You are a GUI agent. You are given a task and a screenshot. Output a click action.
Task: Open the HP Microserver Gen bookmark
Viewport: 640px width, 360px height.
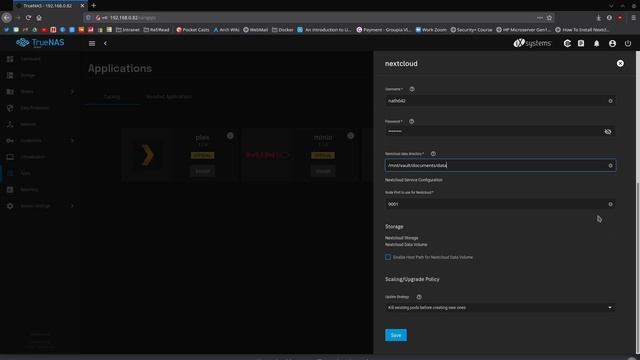[524, 29]
